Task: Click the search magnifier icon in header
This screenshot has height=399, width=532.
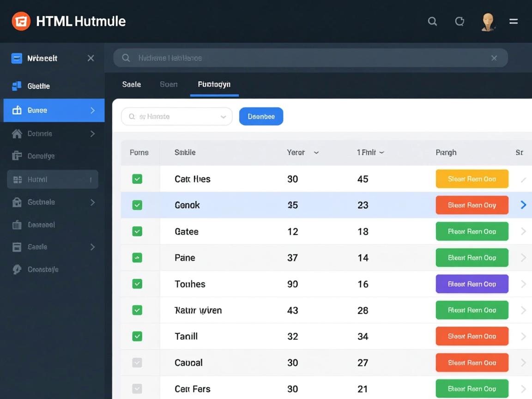Action: (432, 21)
